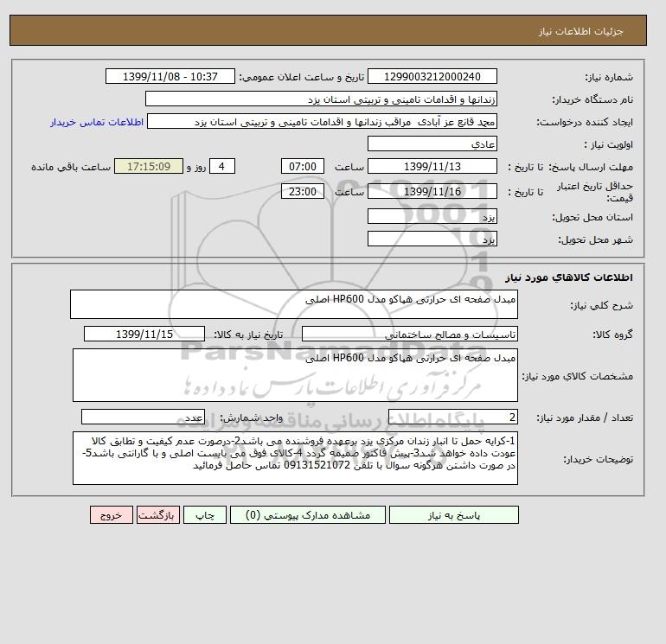Click the نام دستگاه خریدار field
Screen dimensions: 666x644
321,99
